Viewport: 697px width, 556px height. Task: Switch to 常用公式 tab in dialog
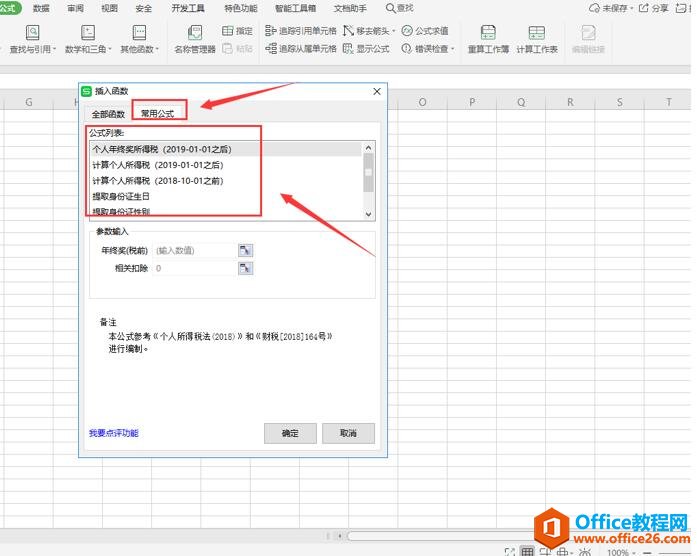tap(157, 113)
